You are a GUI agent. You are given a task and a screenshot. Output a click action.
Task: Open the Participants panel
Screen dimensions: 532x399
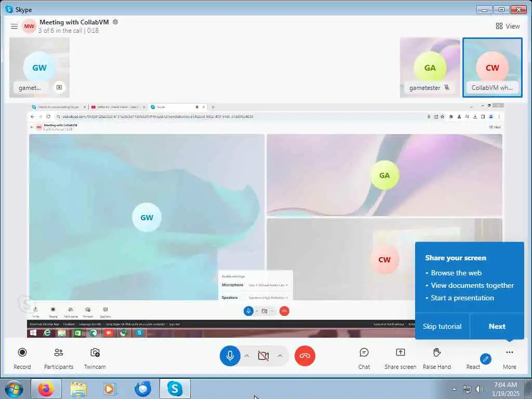pyautogui.click(x=59, y=358)
